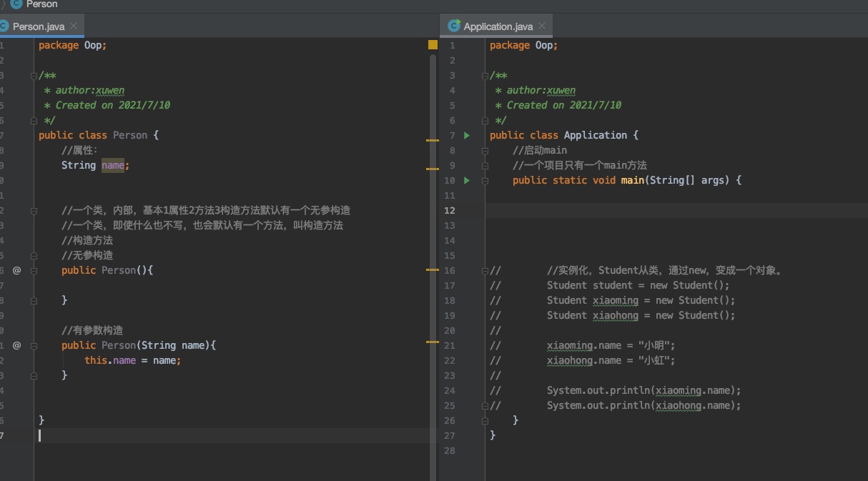
Task: Switch to the Person.java tab
Action: pos(39,26)
